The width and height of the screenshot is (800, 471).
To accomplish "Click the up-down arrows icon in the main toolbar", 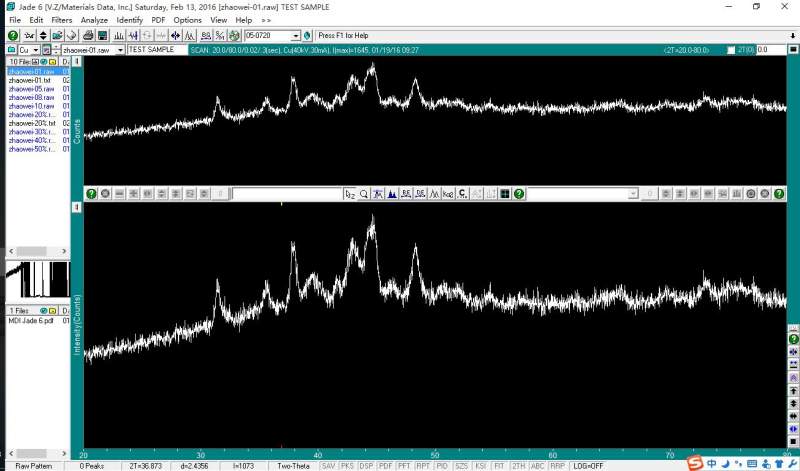I will click(43, 36).
